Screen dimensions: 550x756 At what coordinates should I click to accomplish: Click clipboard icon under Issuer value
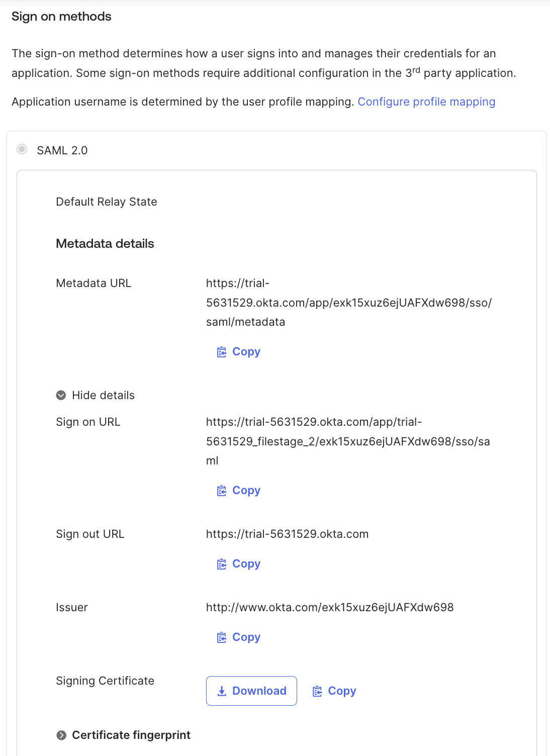click(221, 637)
